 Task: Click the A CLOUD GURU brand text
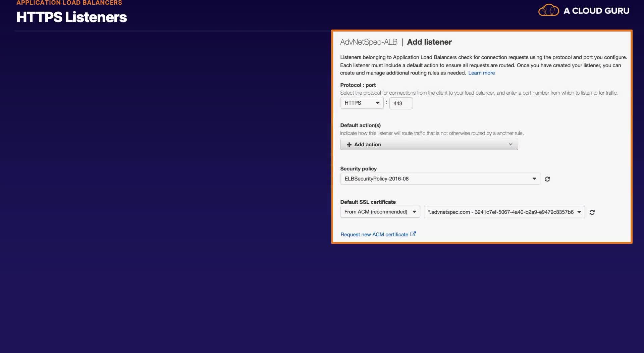pos(596,11)
